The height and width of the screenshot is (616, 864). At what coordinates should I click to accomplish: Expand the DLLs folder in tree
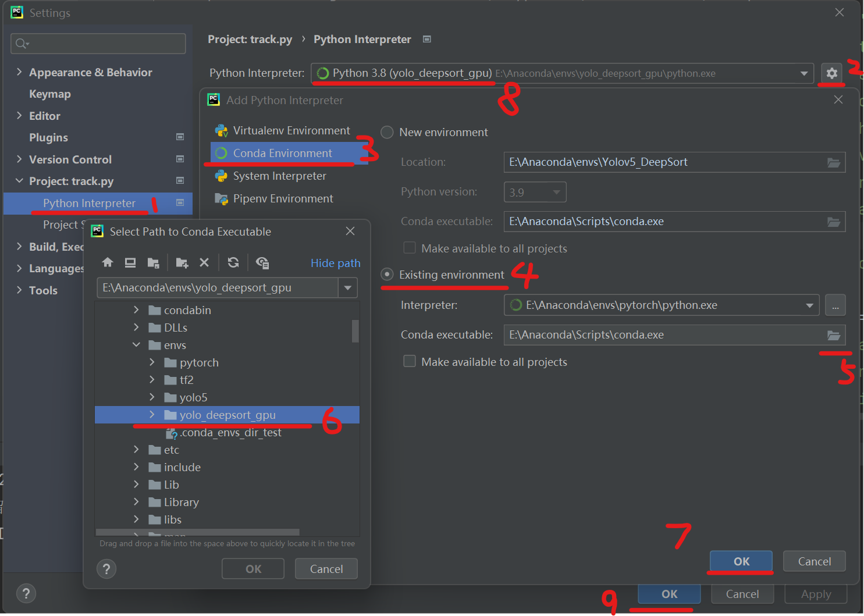coord(136,327)
